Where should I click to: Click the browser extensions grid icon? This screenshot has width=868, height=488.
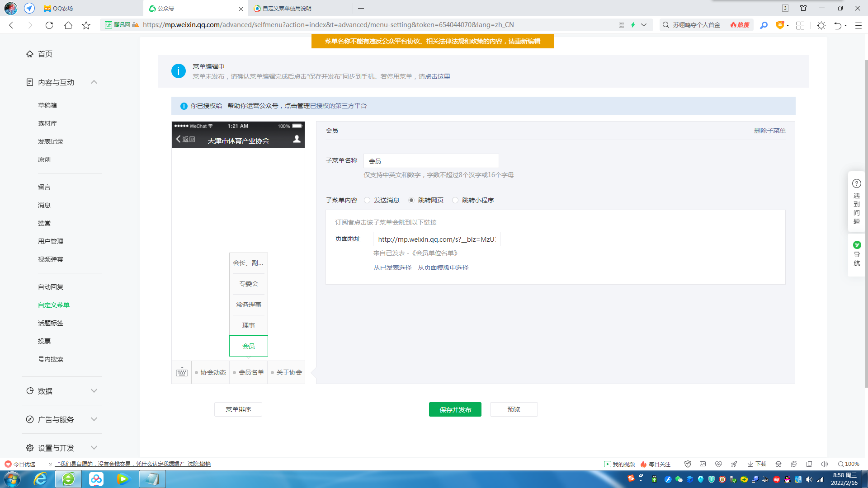(x=800, y=25)
